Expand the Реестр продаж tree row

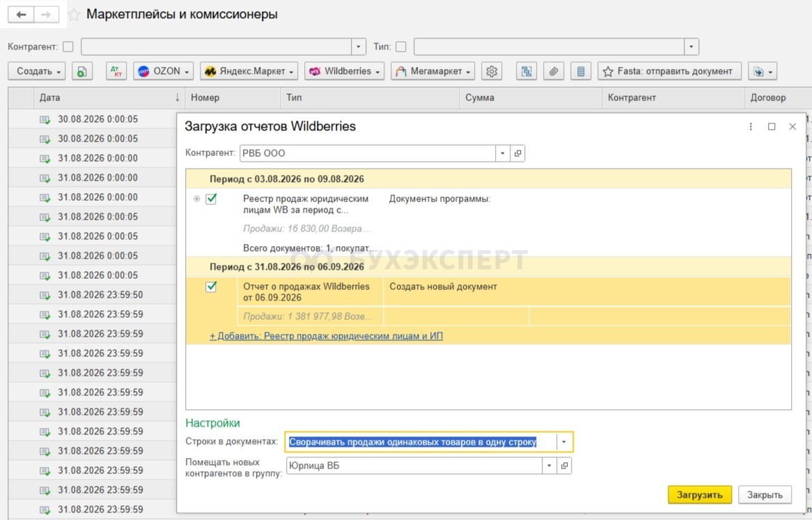click(197, 199)
